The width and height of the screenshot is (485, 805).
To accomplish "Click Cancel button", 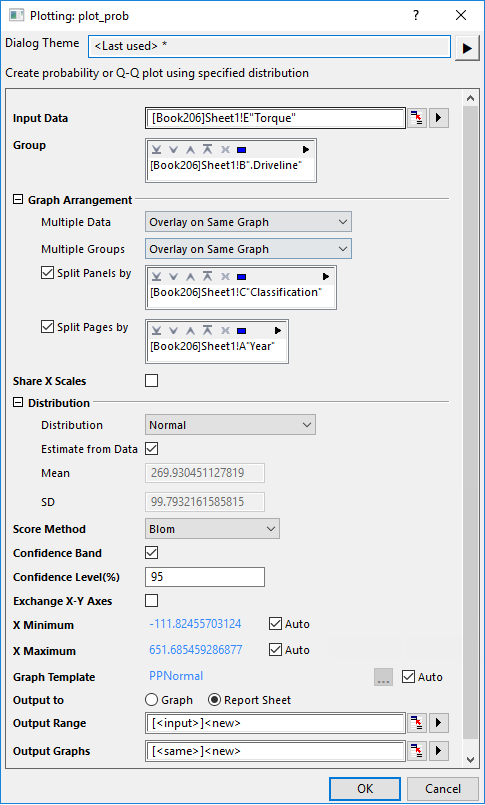I will coord(443,789).
